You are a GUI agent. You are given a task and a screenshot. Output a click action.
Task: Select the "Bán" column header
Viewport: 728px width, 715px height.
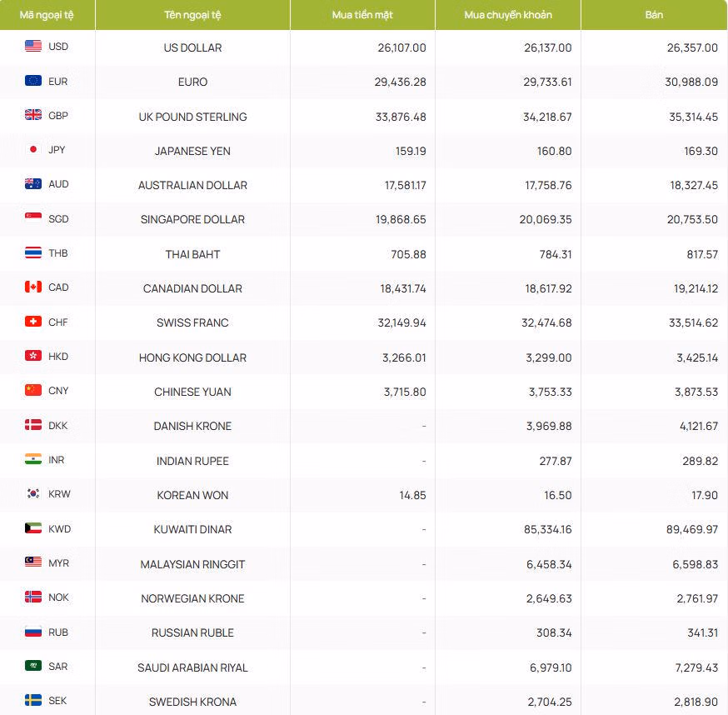coord(654,15)
